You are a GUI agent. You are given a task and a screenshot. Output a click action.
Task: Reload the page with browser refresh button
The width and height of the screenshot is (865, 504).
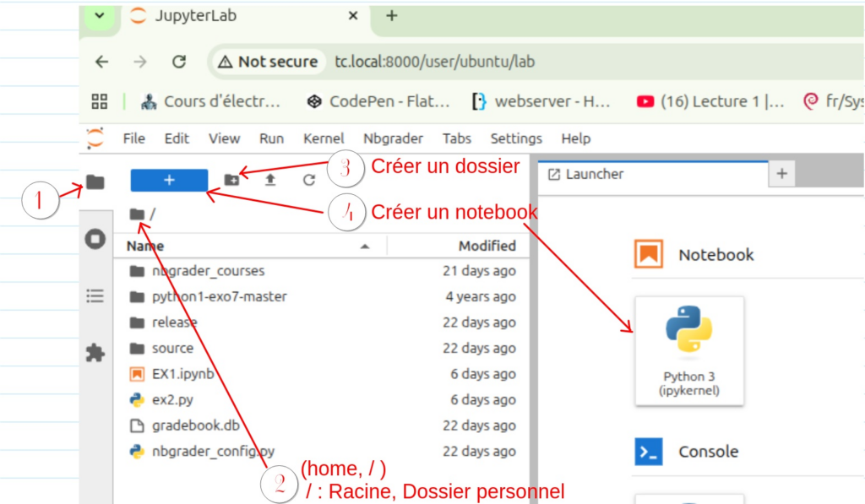(x=179, y=62)
